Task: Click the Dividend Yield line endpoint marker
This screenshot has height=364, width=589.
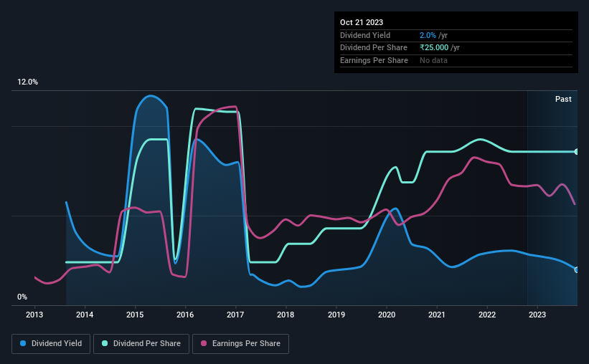Action: [x=577, y=270]
